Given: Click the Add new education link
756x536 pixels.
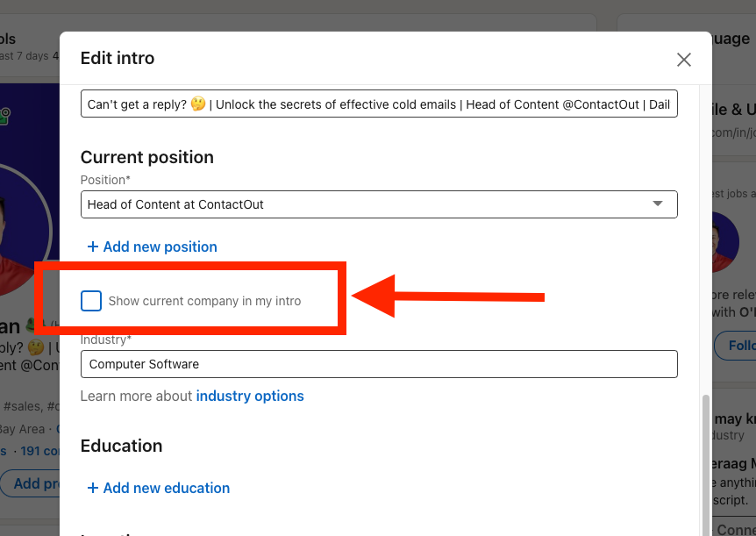Looking at the screenshot, I should coord(159,488).
